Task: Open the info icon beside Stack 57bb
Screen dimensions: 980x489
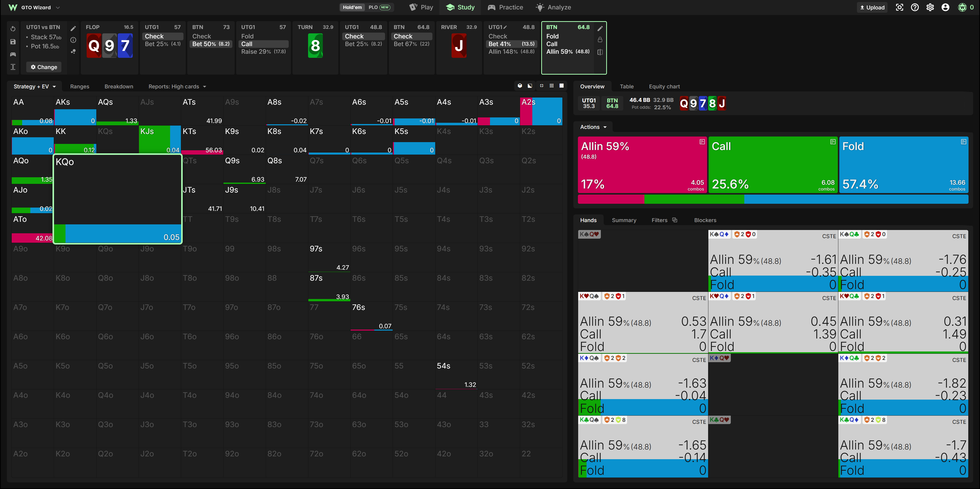Action: [x=73, y=40]
